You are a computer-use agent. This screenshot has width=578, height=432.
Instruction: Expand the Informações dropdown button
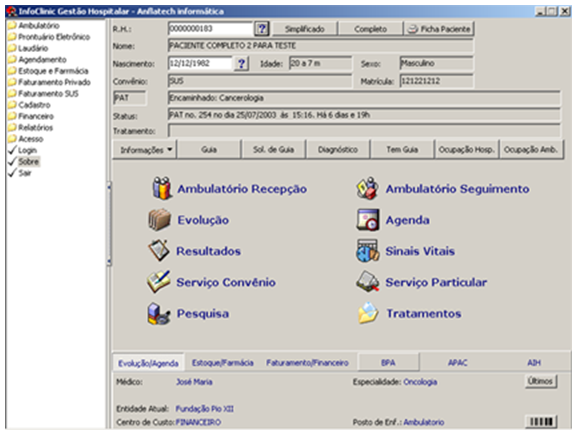[144, 150]
